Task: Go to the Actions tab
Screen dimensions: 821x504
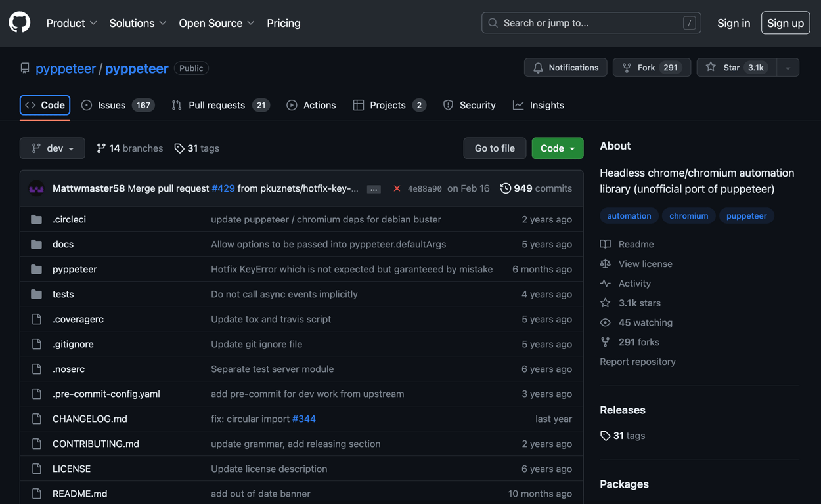Action: click(311, 105)
